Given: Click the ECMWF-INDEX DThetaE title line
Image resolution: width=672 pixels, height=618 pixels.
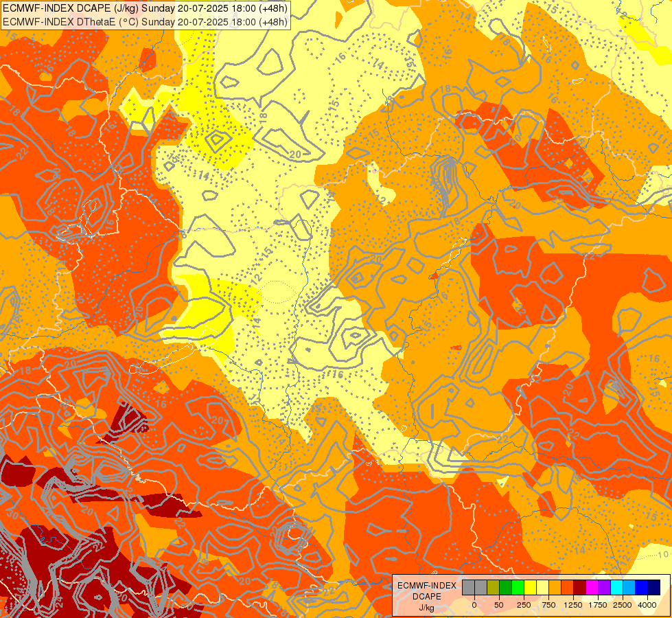Looking at the screenshot, I should (x=145, y=22).
